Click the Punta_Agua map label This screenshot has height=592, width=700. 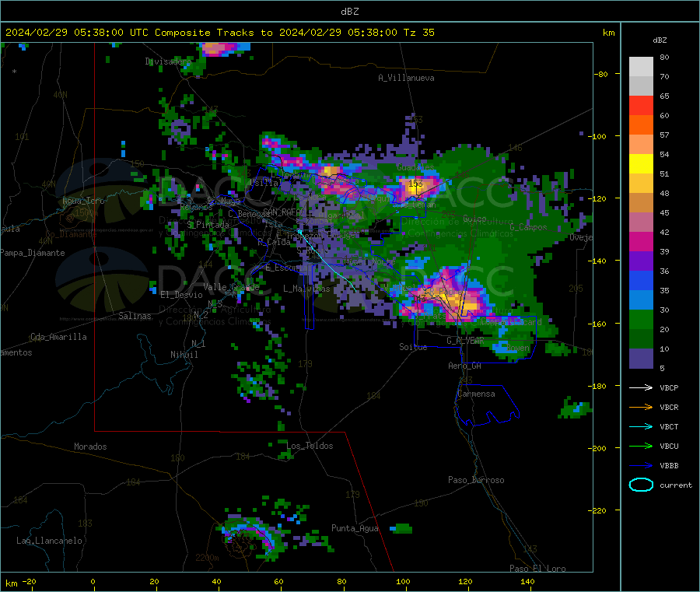pyautogui.click(x=355, y=528)
